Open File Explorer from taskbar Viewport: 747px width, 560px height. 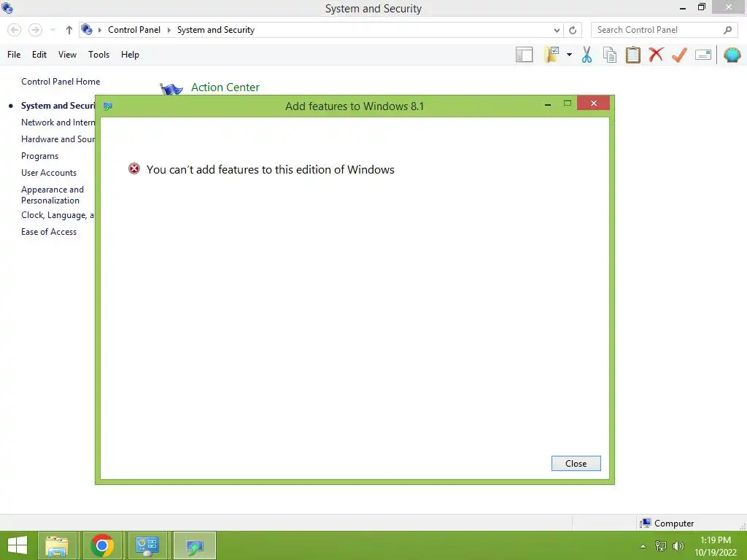[57, 545]
